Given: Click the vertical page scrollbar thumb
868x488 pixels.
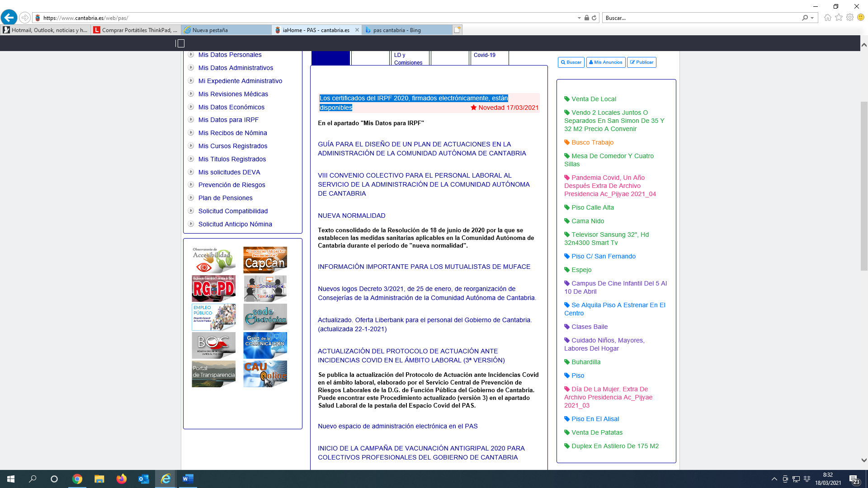Looking at the screenshot, I should 864,185.
